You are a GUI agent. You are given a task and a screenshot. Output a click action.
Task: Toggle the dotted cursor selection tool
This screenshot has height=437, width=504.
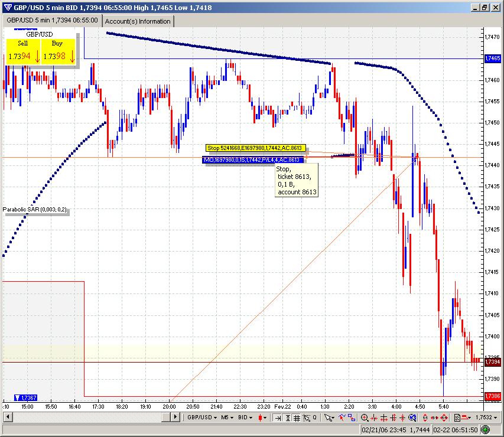(307, 418)
